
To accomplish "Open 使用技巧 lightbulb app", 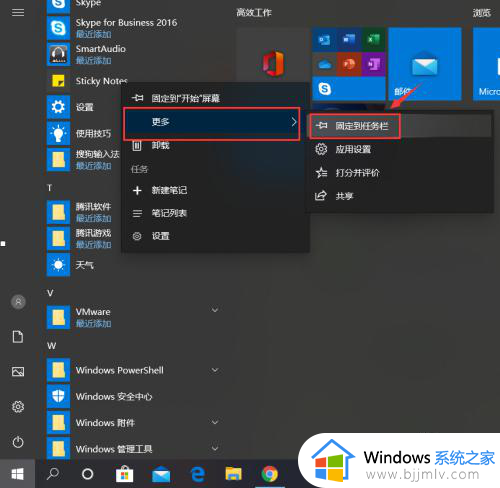I will click(58, 133).
